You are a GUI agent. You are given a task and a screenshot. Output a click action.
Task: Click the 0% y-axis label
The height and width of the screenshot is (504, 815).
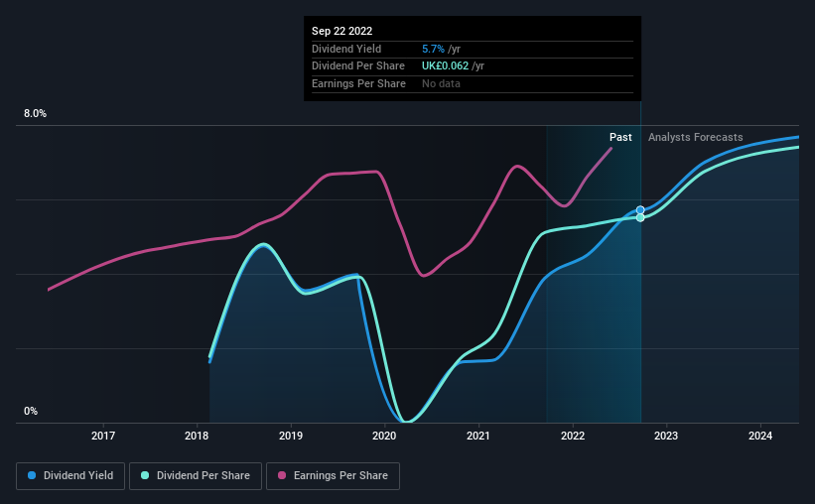click(31, 411)
